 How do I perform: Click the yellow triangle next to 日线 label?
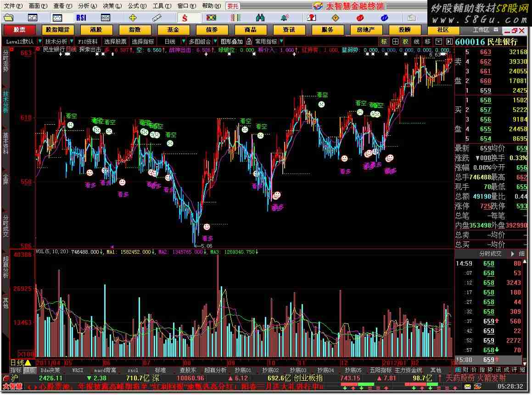28,363
